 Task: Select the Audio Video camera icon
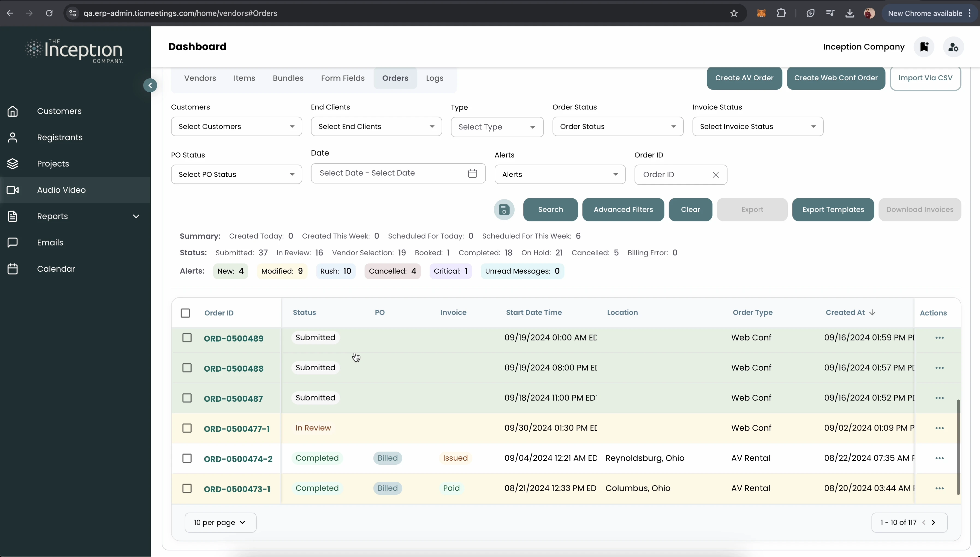tap(13, 190)
